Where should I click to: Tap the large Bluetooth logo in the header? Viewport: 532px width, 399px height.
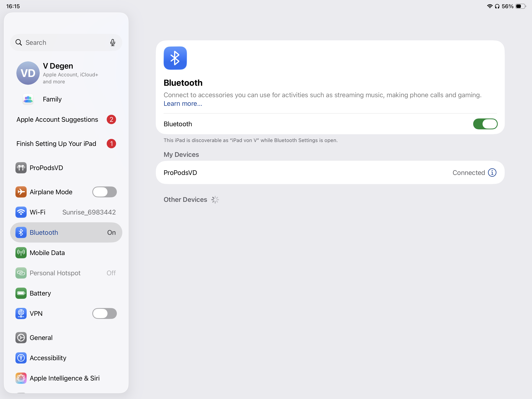pos(175,58)
